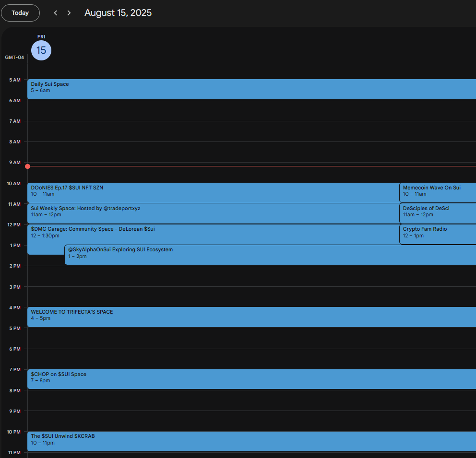
Task: Open DOoNIES Ep.17 $SUI NFT SZN event
Action: (x=214, y=193)
